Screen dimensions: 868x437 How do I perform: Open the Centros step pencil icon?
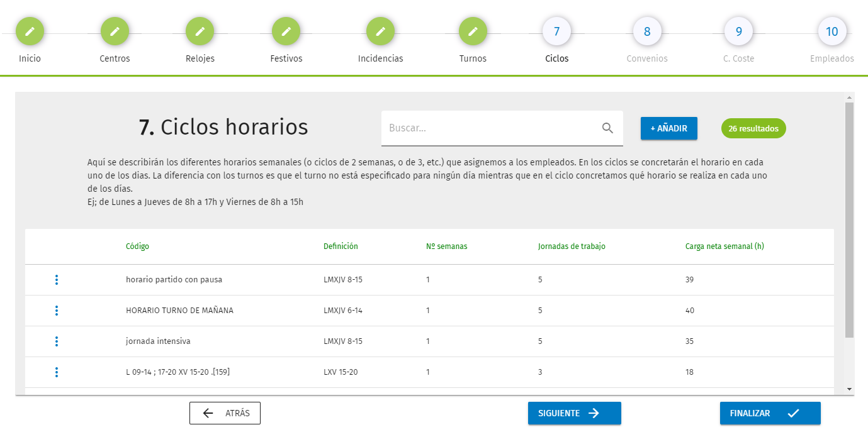tap(115, 31)
